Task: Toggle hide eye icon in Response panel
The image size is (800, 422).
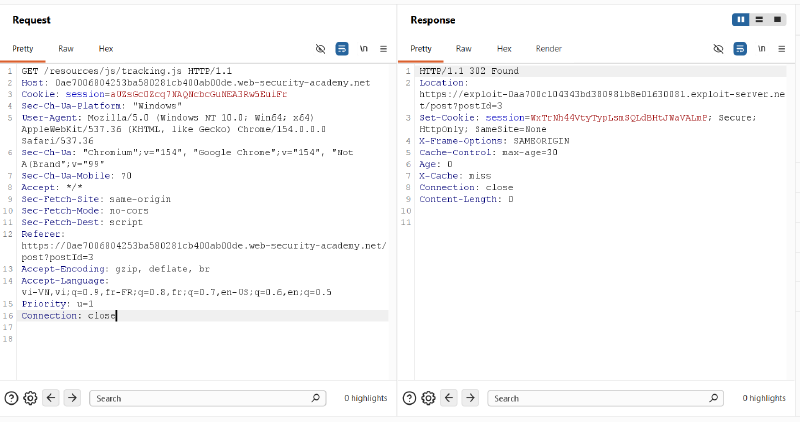Action: click(718, 49)
